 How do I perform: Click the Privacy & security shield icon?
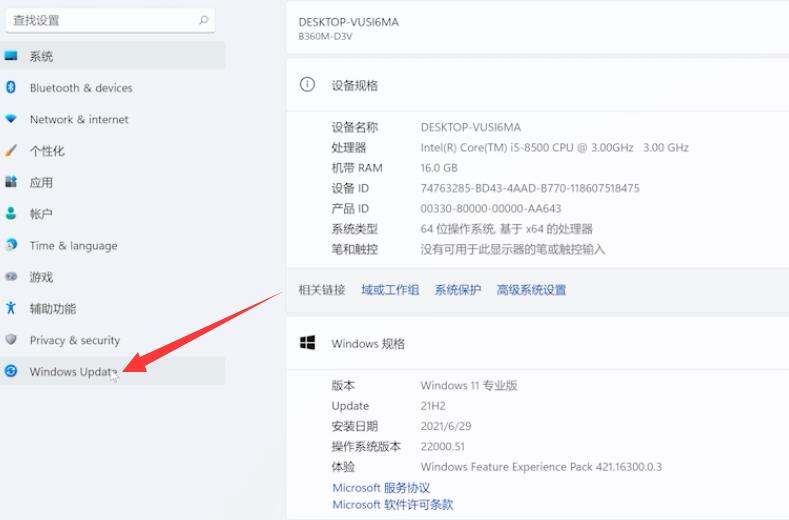(x=11, y=339)
